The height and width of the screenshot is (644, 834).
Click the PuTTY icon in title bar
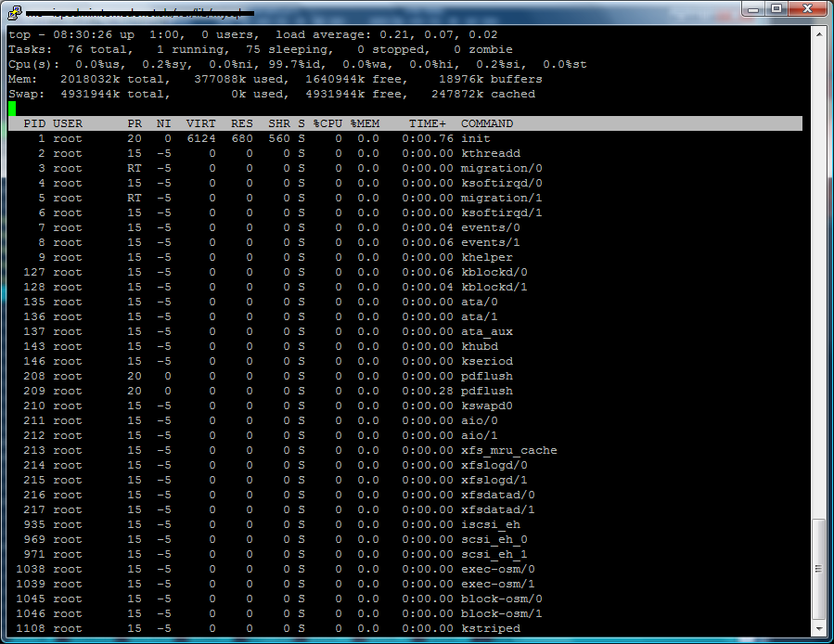[16, 12]
